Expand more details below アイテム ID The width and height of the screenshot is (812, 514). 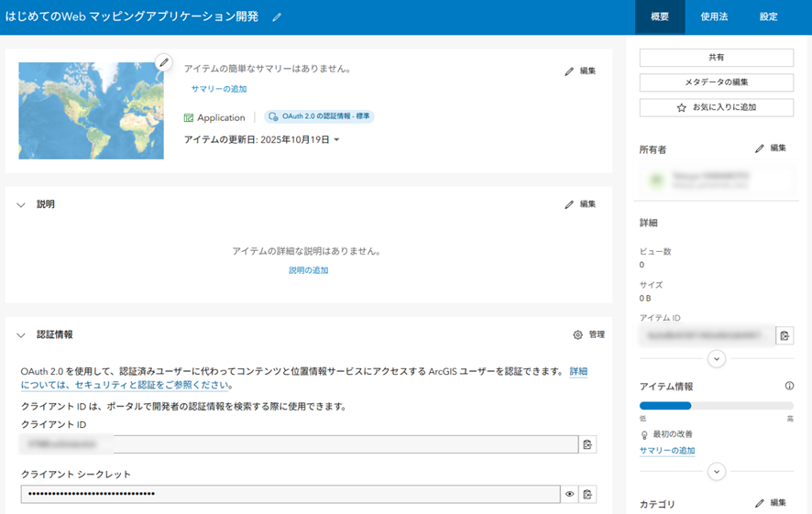717,359
